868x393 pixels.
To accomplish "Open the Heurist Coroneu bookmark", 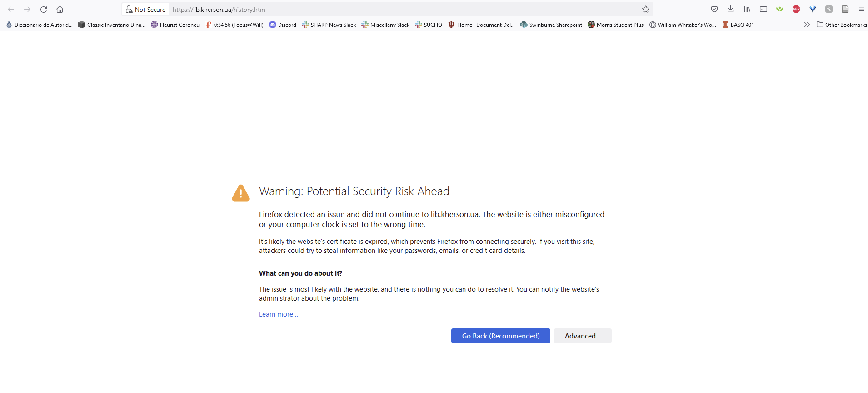I will (x=175, y=25).
